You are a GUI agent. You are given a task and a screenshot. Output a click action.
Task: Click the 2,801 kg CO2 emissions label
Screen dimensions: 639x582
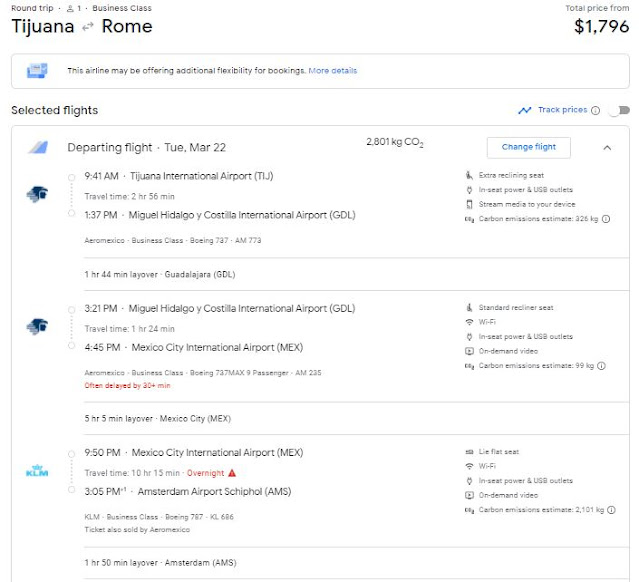pos(395,144)
